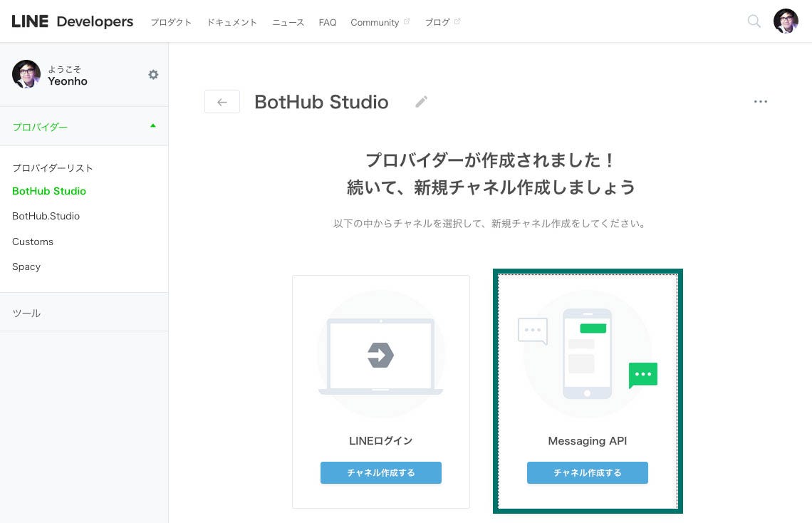
Task: Create a Messaging API channel with チャネル作成する
Action: pyautogui.click(x=588, y=472)
